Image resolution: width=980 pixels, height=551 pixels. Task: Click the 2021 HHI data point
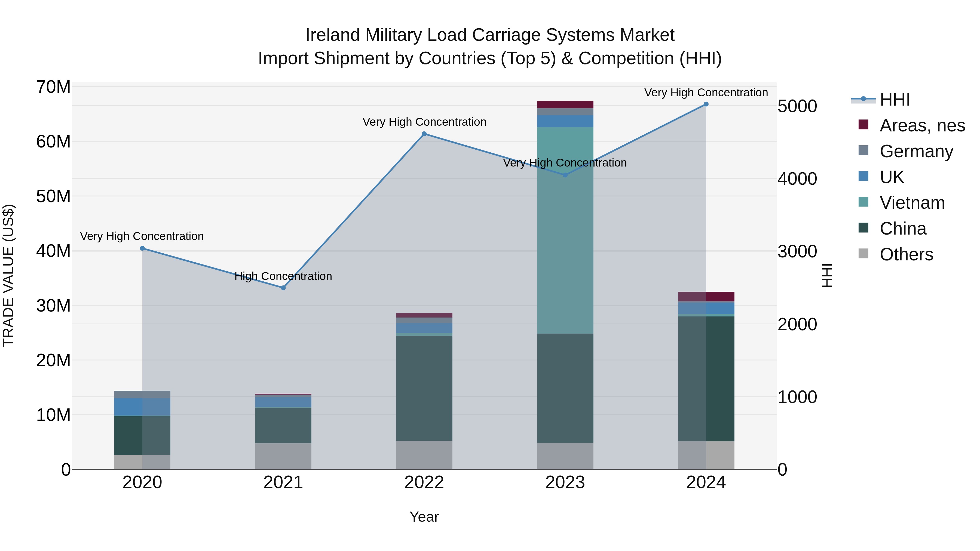(283, 288)
